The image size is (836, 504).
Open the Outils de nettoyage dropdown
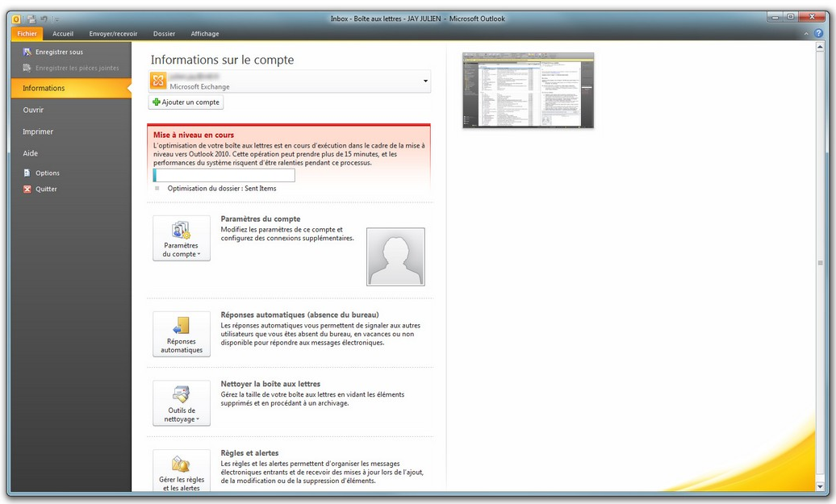(182, 403)
